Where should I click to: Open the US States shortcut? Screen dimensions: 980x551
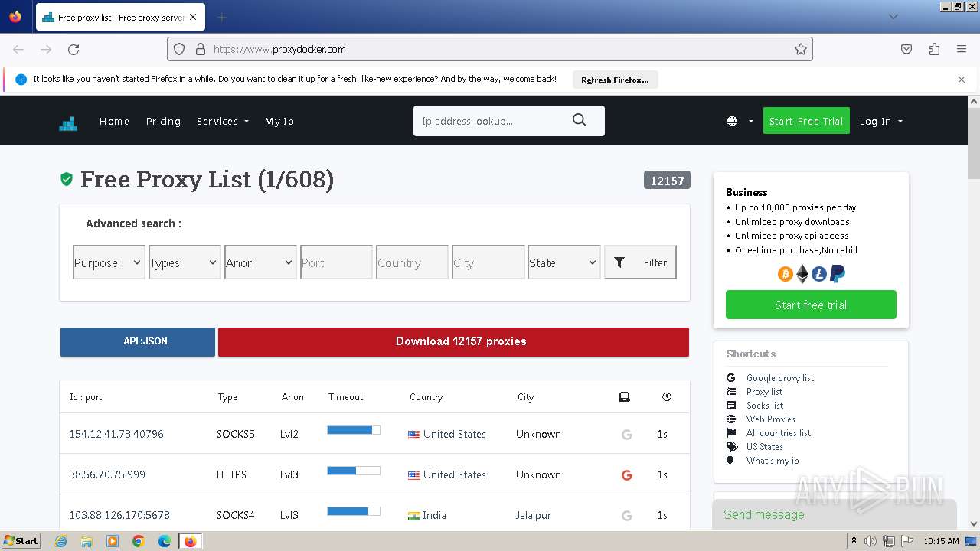point(764,447)
